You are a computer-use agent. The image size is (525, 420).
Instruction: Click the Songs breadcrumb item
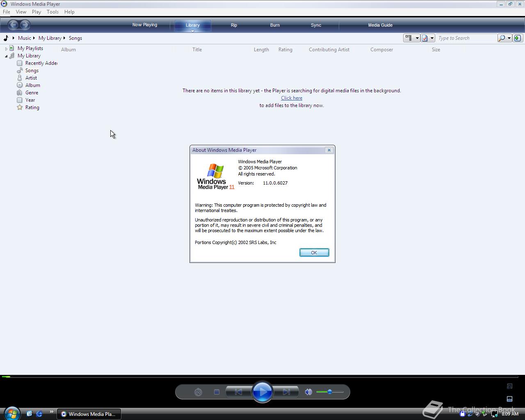[x=75, y=38]
